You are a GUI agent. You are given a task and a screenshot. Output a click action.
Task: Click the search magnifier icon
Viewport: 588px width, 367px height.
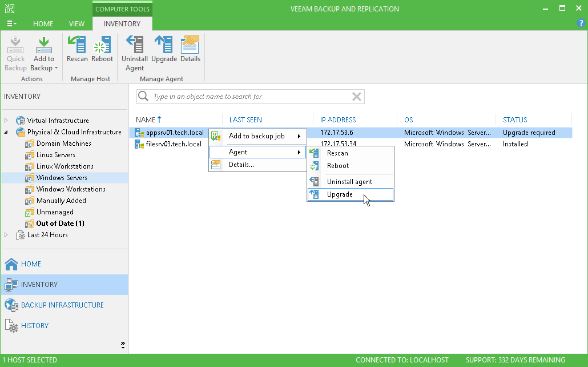(143, 96)
